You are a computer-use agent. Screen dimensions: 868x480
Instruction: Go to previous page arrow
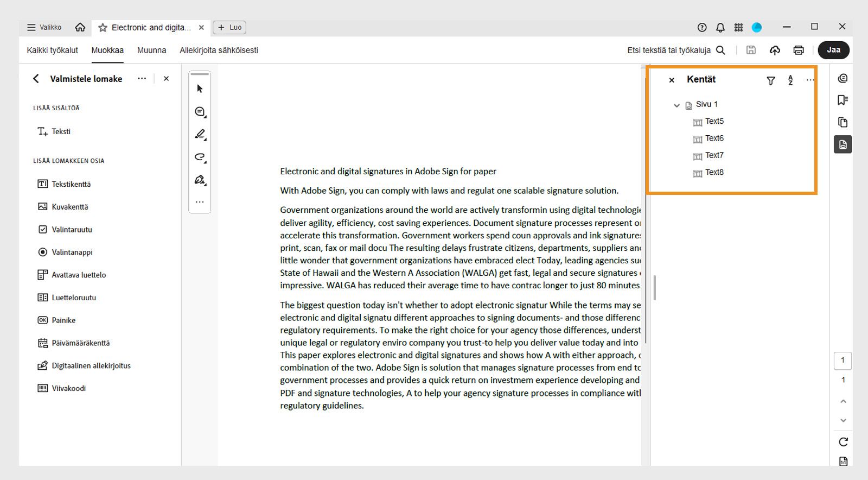coord(843,401)
